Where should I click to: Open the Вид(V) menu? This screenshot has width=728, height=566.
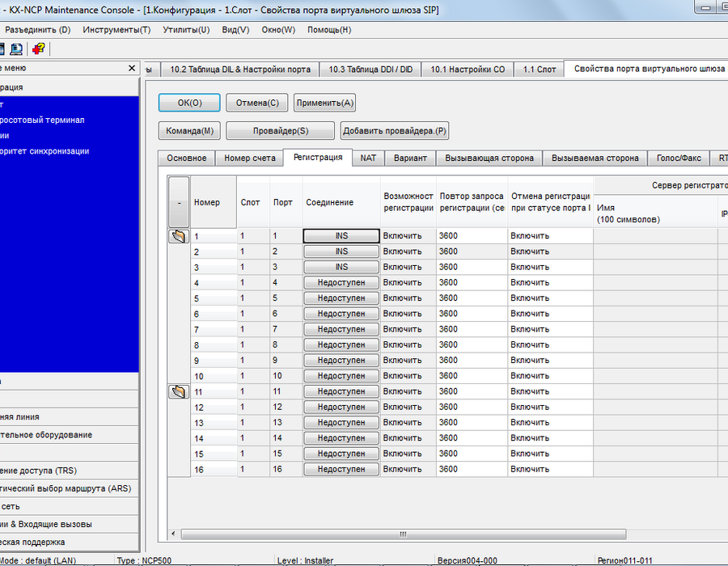coord(235,30)
